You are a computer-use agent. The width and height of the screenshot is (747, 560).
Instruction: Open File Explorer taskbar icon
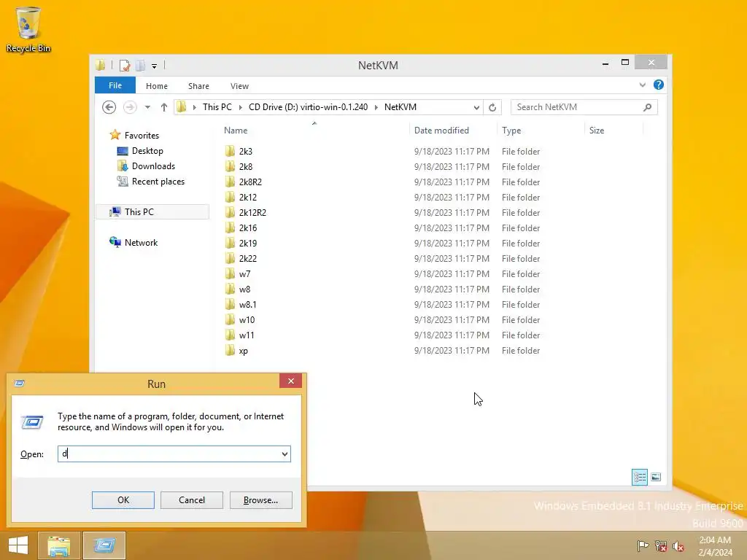pos(58,545)
